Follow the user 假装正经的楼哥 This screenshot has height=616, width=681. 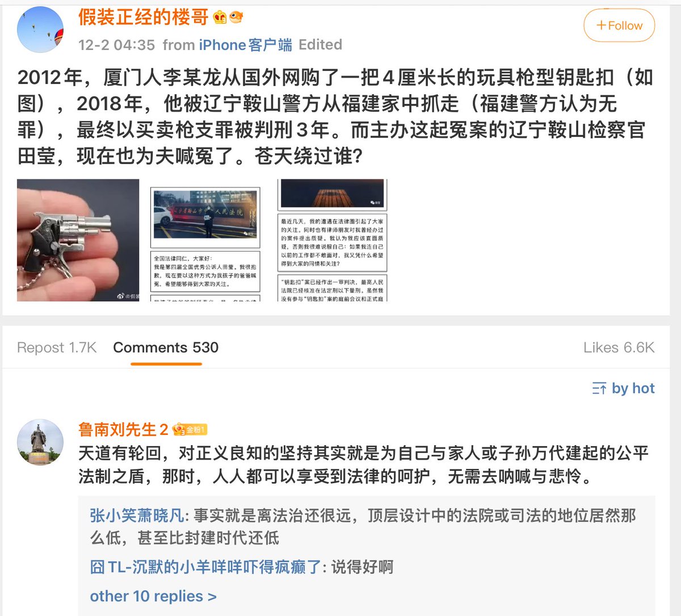click(x=619, y=26)
